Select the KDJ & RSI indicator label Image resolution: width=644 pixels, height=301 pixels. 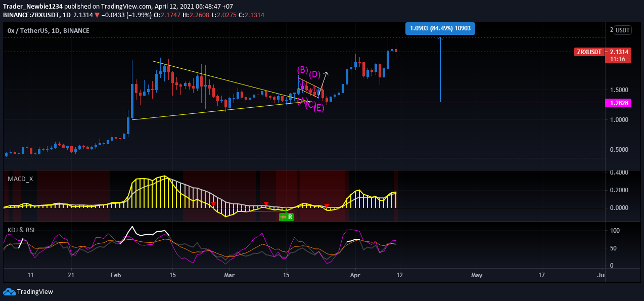click(x=21, y=230)
